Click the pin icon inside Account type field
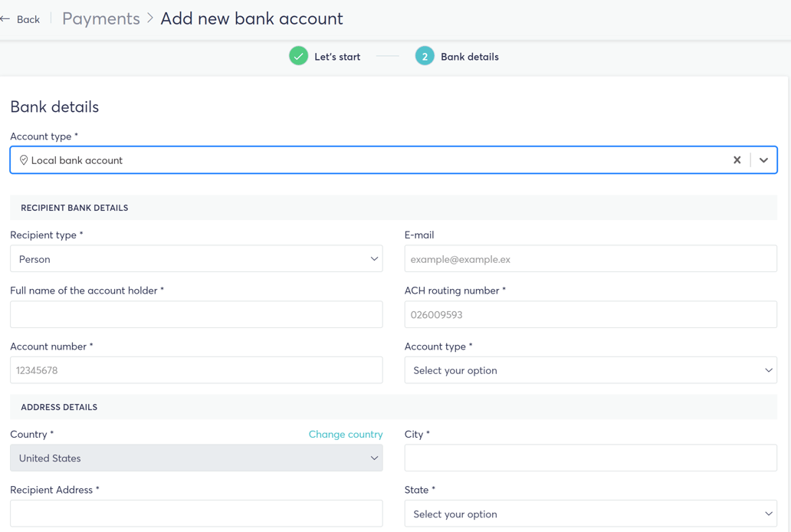 tap(24, 160)
